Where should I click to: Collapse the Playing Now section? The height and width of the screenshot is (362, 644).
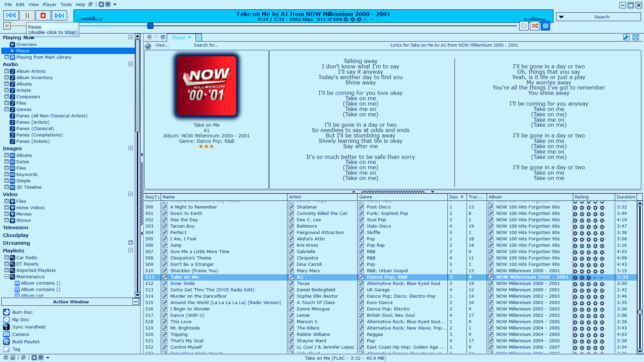coord(130,37)
